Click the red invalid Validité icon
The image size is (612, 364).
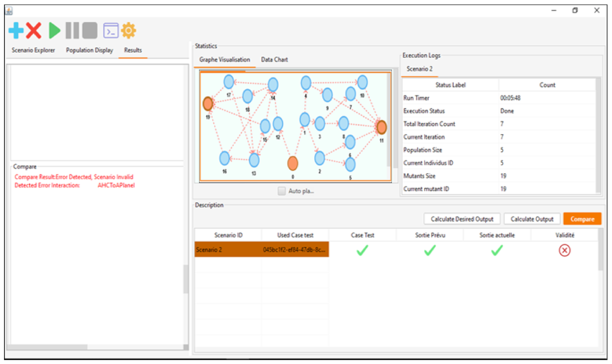pyautogui.click(x=564, y=250)
